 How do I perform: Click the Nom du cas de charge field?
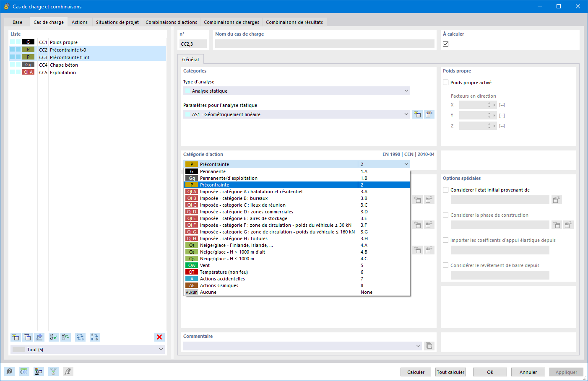[325, 44]
